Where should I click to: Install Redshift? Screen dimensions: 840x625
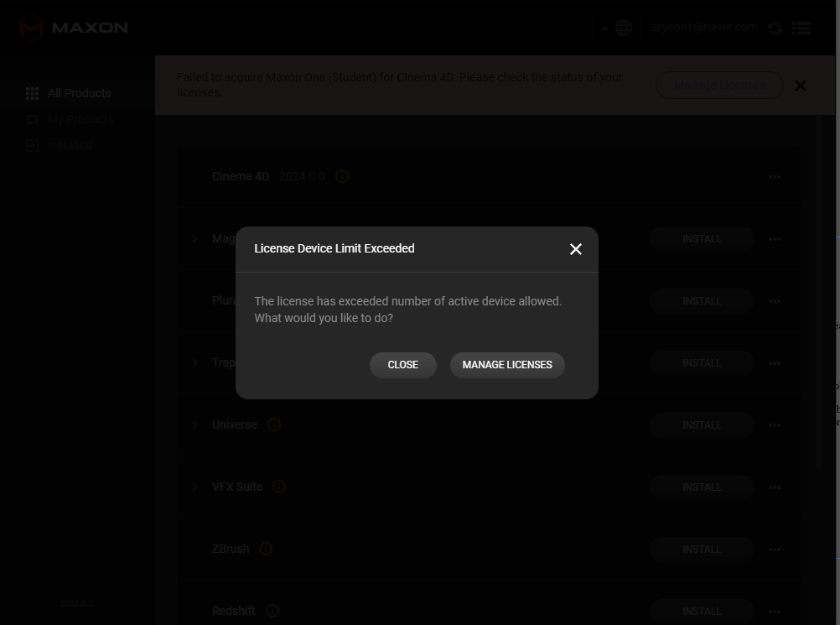pyautogui.click(x=702, y=612)
